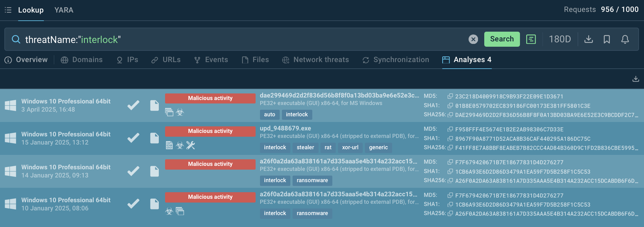
Task: Copy MD5 hash of the first analysis
Action: tap(450, 96)
